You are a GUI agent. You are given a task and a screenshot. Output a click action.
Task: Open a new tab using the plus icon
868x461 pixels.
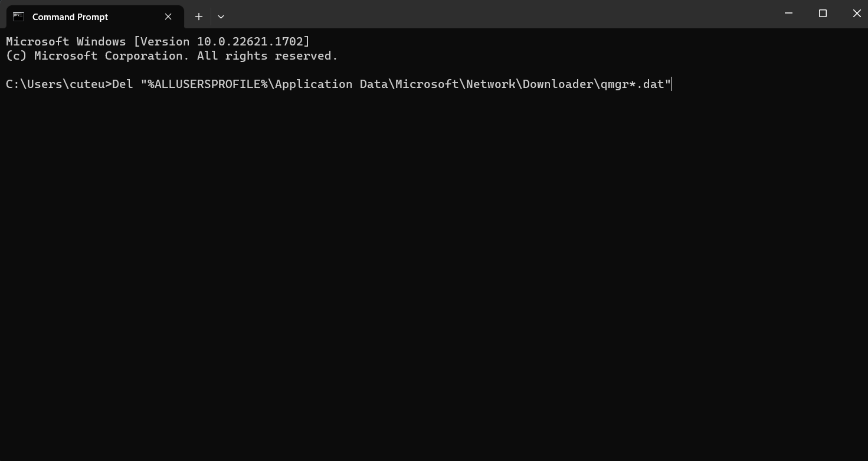pyautogui.click(x=199, y=17)
